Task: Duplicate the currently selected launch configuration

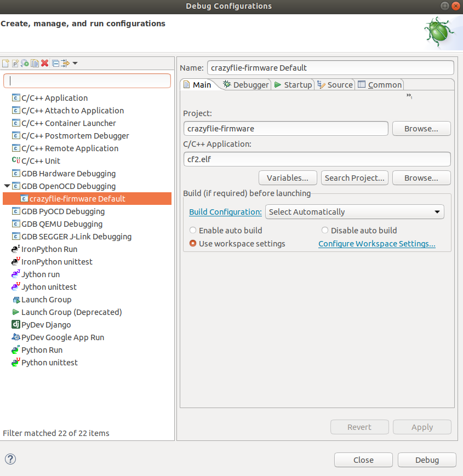Action: tap(35, 63)
